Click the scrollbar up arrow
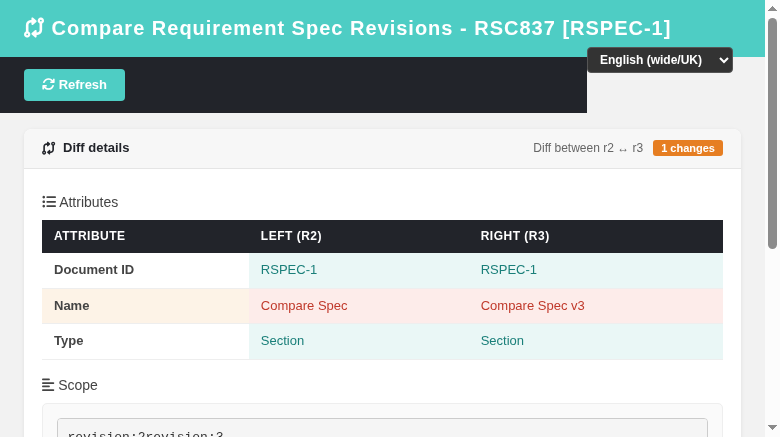Viewport: 780px width, 437px height. point(772,8)
